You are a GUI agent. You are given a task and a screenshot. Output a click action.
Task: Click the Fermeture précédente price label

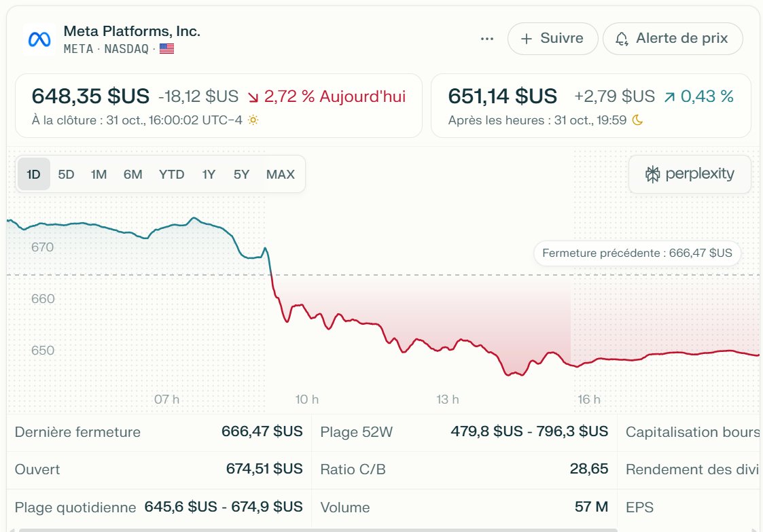click(x=637, y=253)
